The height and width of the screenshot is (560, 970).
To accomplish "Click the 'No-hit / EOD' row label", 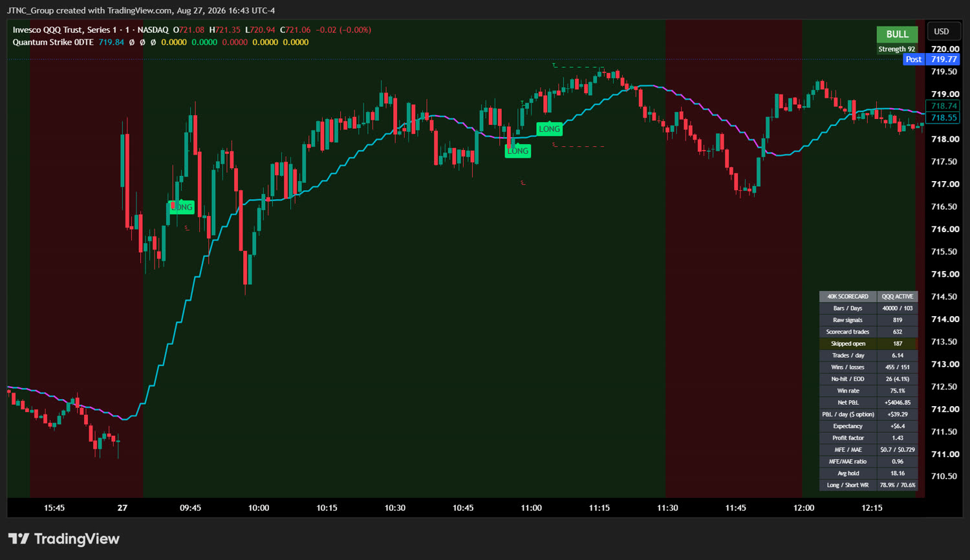I will coord(848,379).
